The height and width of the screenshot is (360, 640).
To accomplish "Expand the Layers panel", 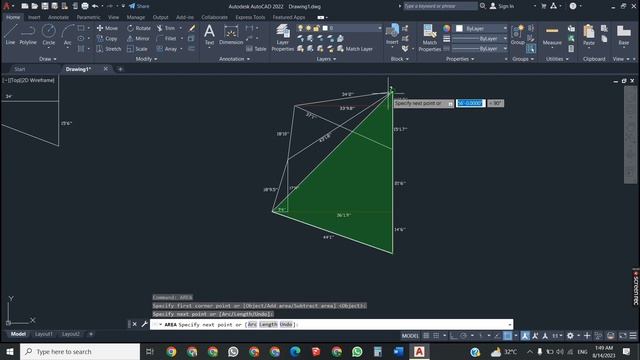I will [x=326, y=59].
